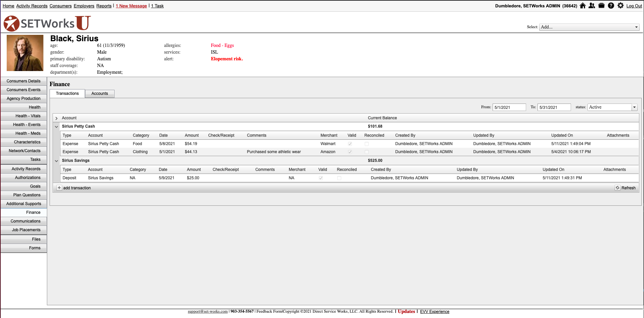Switch to the Accounts tab
The image size is (644, 318).
click(x=100, y=93)
